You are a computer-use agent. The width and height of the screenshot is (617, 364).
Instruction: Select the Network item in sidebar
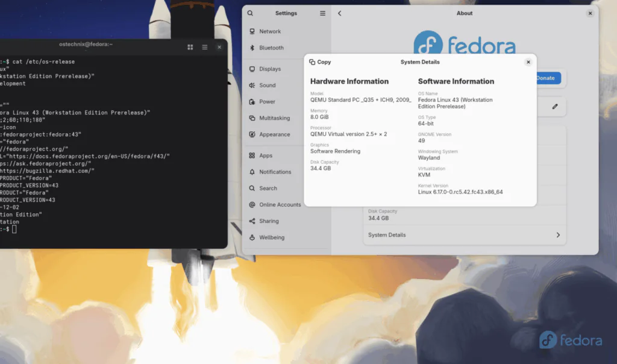(x=269, y=31)
